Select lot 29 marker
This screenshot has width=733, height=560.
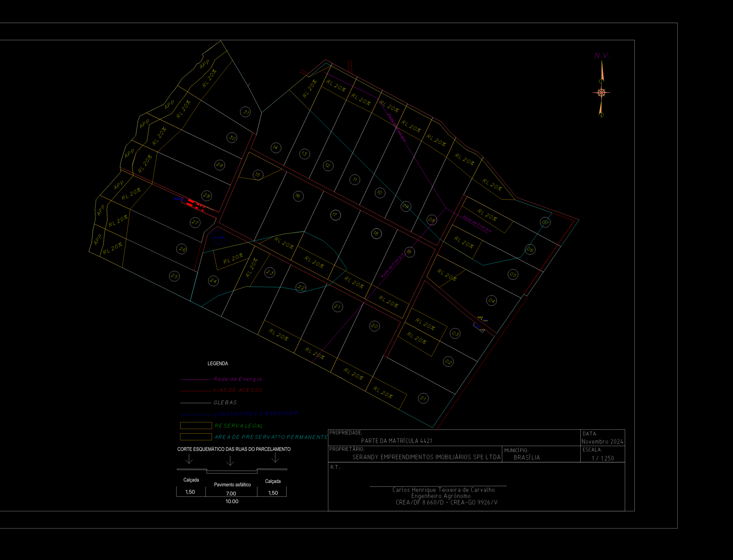click(x=220, y=165)
